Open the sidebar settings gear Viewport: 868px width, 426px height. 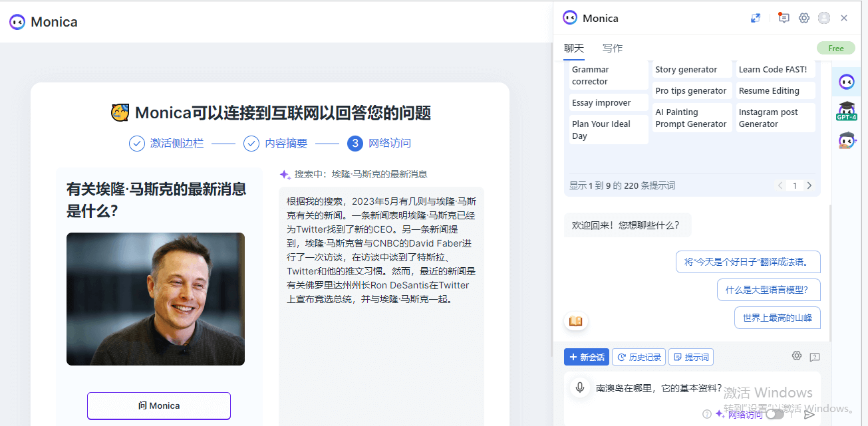[804, 18]
